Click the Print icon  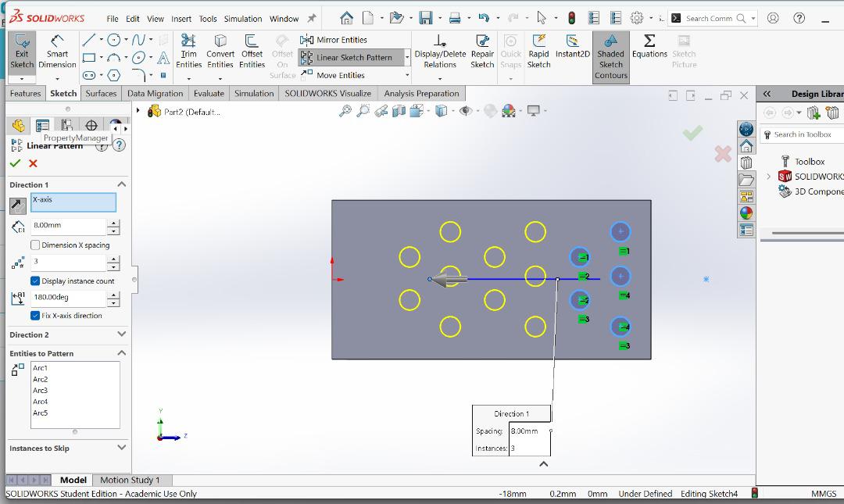[x=455, y=18]
